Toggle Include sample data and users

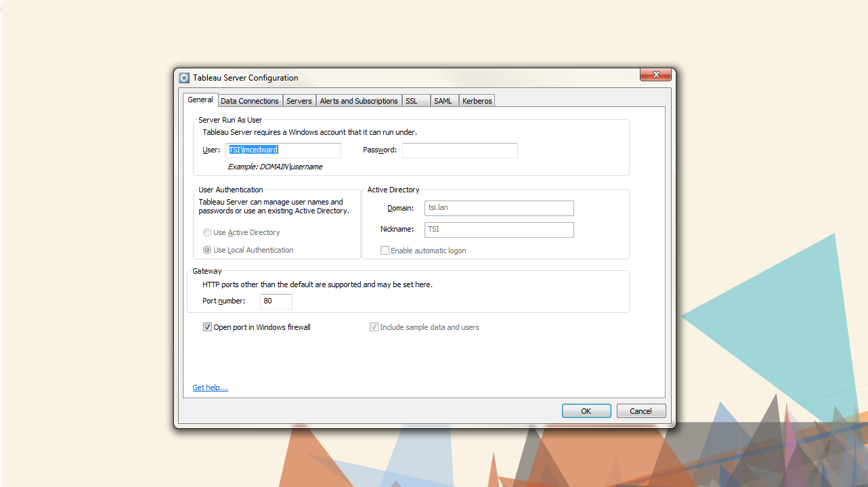[x=374, y=327]
